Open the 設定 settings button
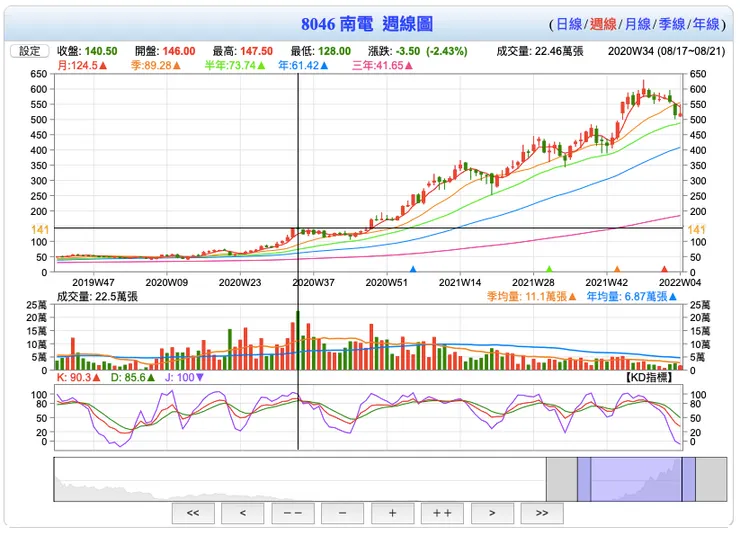The height and width of the screenshot is (536, 740). (x=30, y=51)
